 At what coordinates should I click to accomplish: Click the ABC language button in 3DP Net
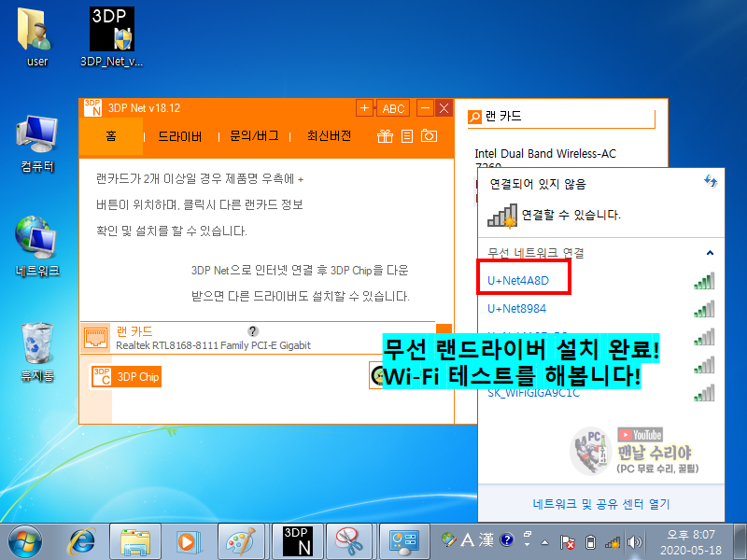393,108
